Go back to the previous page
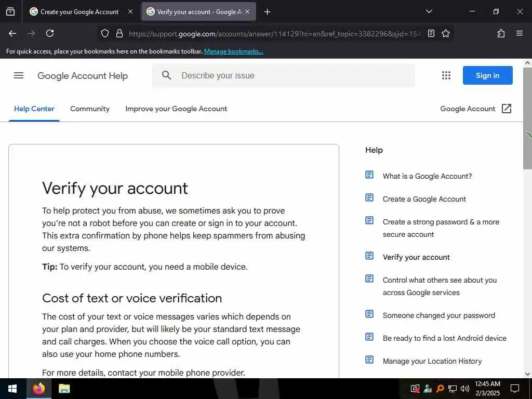 (12, 33)
